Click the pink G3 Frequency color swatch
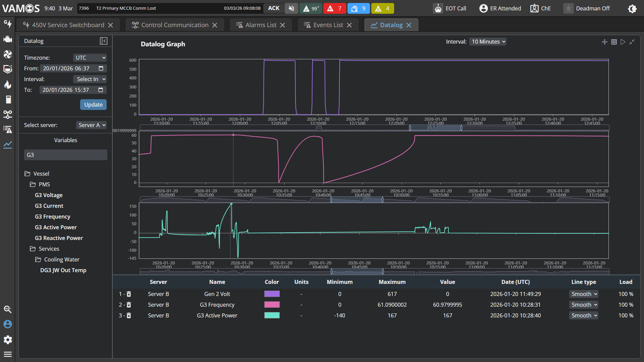This screenshot has height=362, width=644. pyautogui.click(x=272, y=305)
